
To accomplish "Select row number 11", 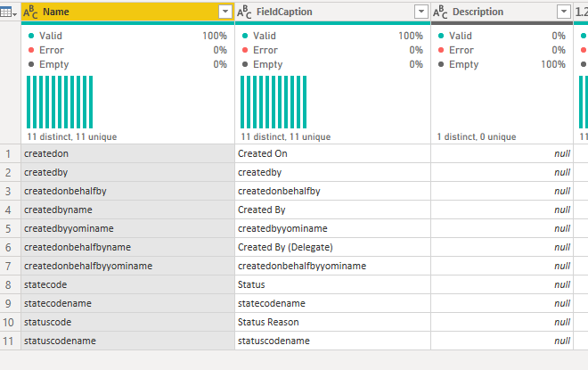I will click(8, 341).
